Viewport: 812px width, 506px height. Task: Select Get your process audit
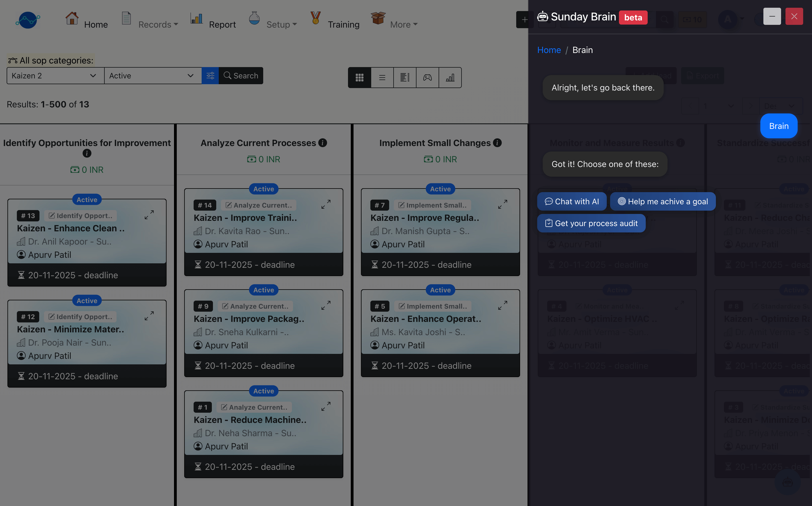pos(591,223)
